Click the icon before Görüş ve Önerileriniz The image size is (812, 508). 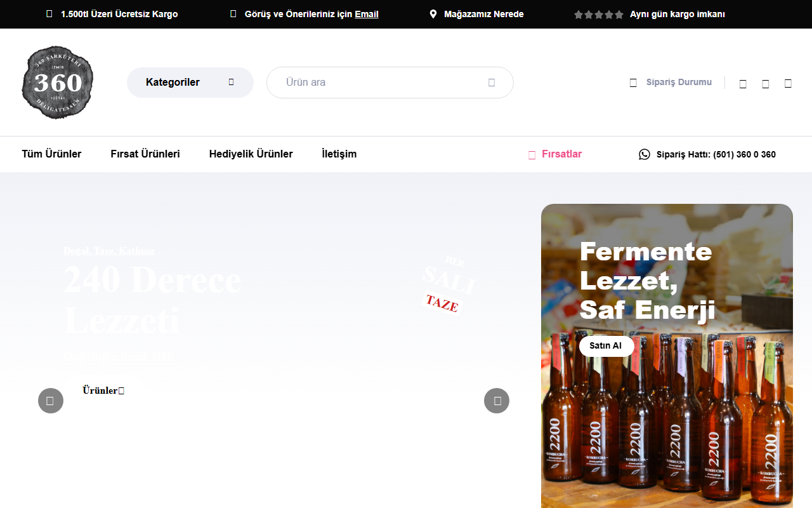pos(233,14)
